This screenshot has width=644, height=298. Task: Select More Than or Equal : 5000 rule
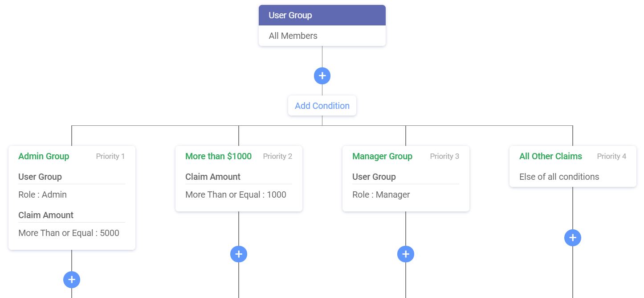69,233
